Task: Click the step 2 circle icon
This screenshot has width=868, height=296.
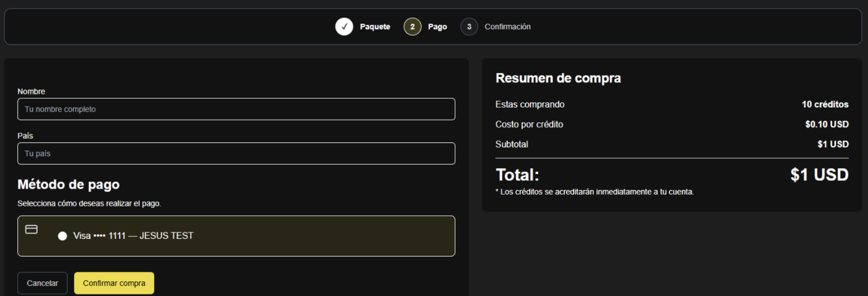Action: [x=412, y=26]
